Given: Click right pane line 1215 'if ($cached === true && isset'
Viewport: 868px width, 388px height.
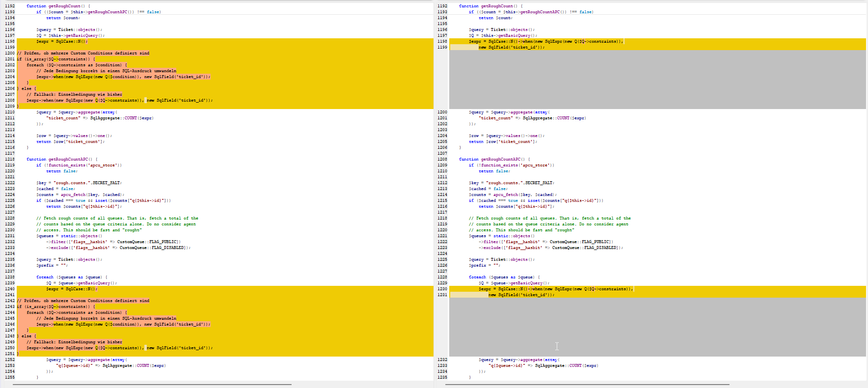Looking at the screenshot, I should (536, 200).
